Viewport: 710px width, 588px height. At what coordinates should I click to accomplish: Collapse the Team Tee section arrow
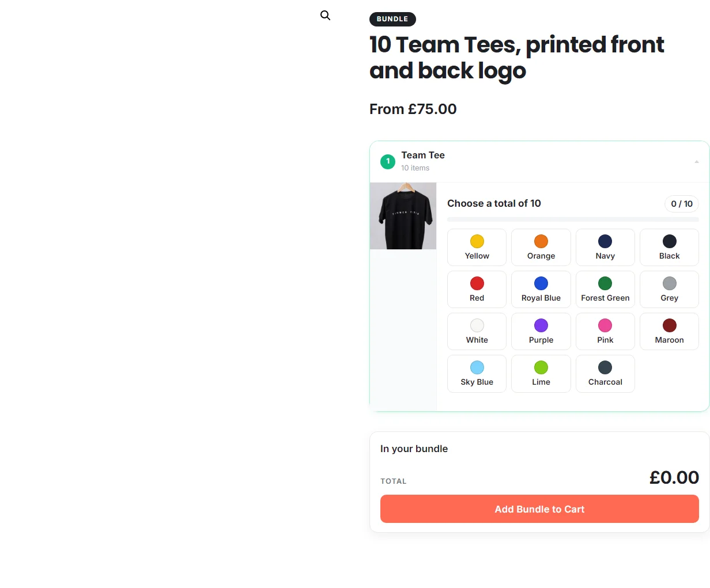(696, 162)
